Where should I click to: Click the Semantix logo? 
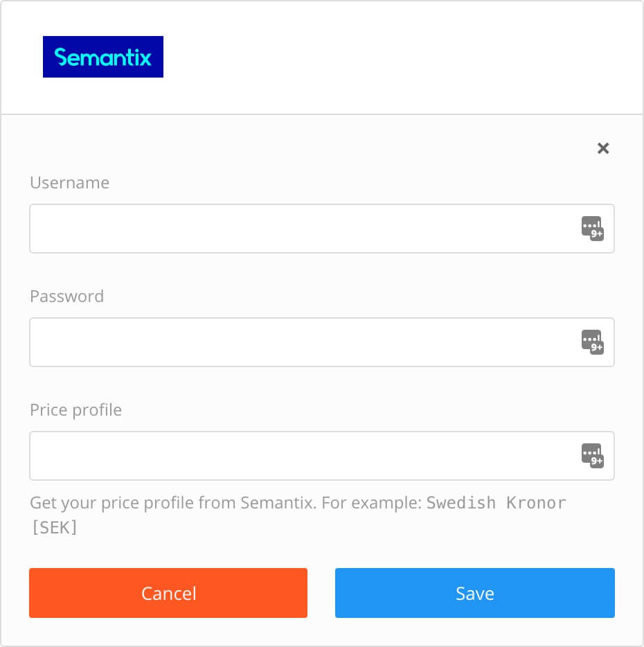(x=102, y=56)
